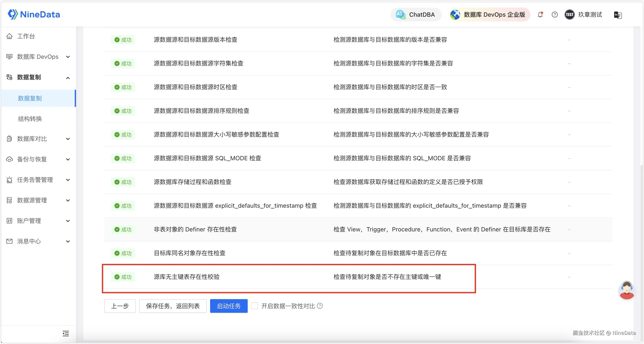Enable 开启数据一致性对比 checkbox
Image resolution: width=644 pixels, height=344 pixels.
255,306
